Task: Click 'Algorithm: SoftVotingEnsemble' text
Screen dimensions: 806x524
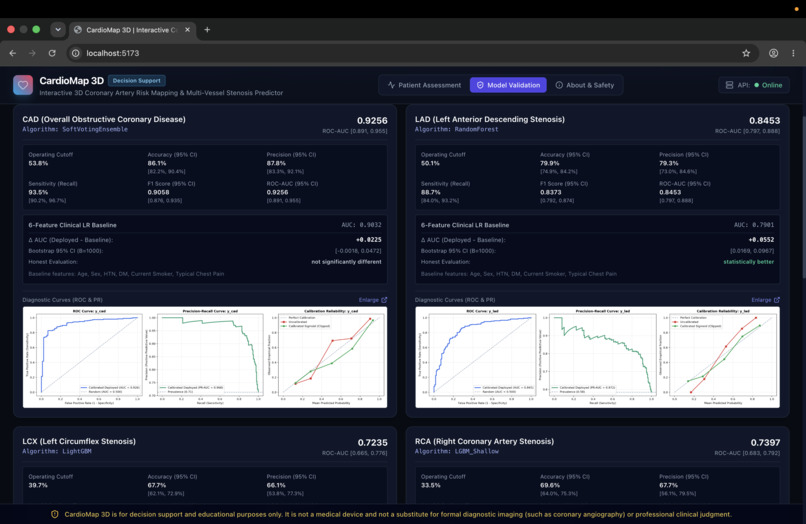Action: (x=75, y=130)
